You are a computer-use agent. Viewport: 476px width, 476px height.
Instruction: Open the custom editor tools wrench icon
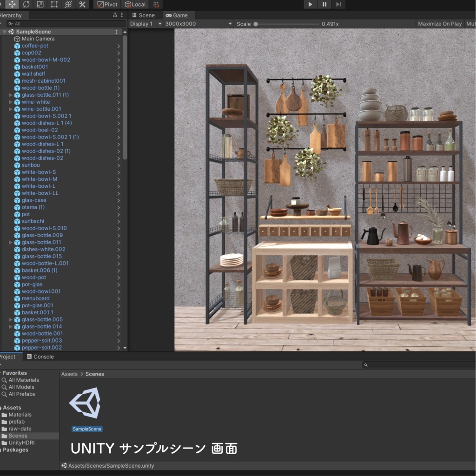coord(83,4)
